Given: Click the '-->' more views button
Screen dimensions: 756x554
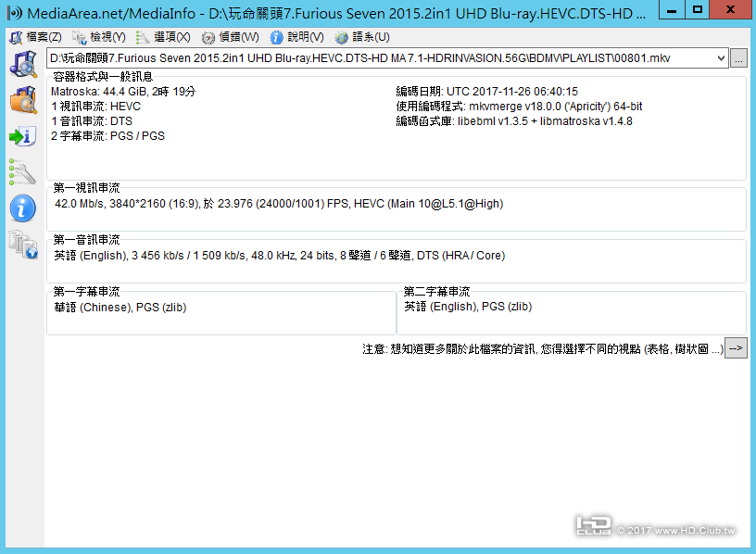Looking at the screenshot, I should [736, 348].
